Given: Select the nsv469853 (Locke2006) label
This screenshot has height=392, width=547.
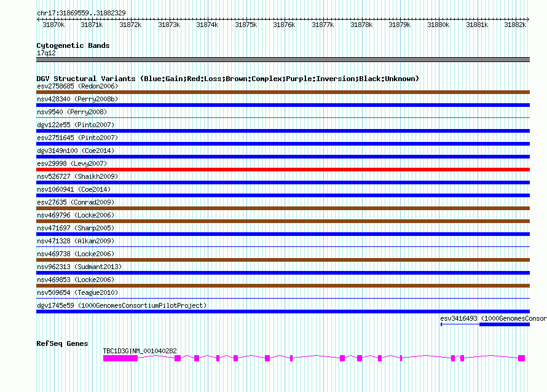Looking at the screenshot, I should click(x=76, y=280).
